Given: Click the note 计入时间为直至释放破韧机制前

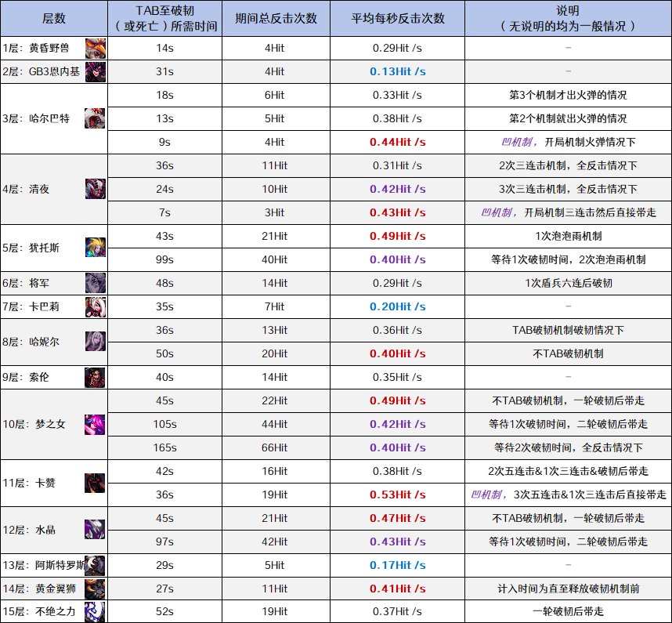Looking at the screenshot, I should 569,589.
